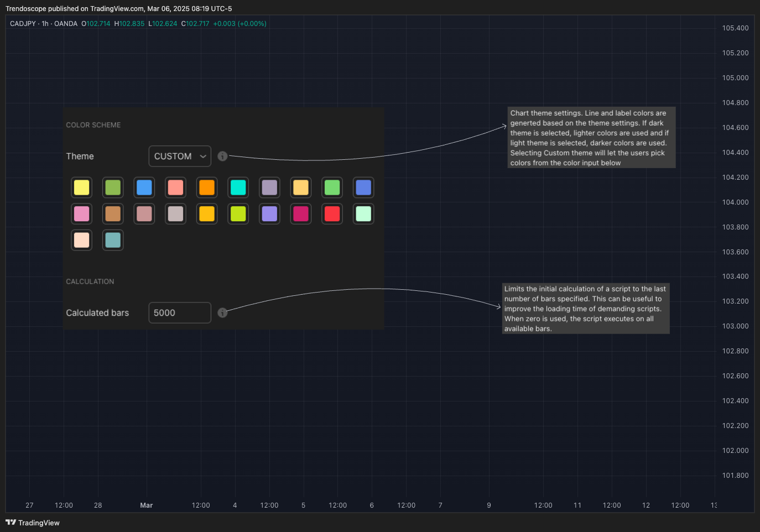
Task: Click the Trendoscope published on TradingView.com header
Action: (119, 9)
